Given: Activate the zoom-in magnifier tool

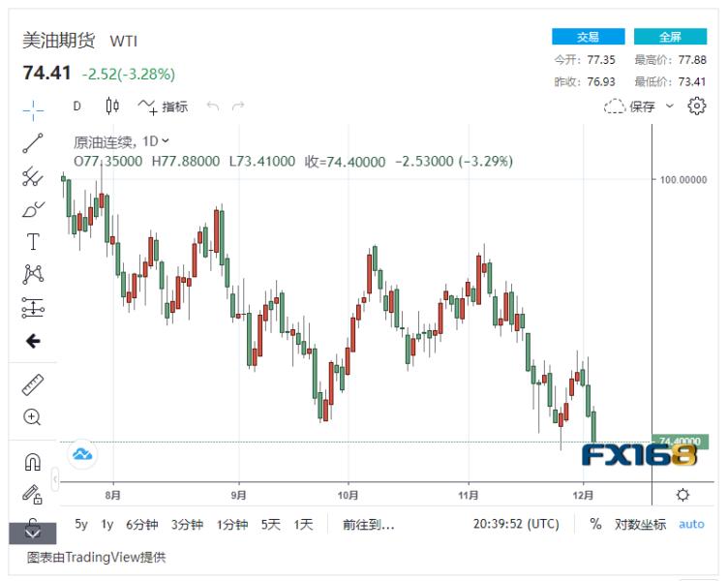Looking at the screenshot, I should (33, 417).
